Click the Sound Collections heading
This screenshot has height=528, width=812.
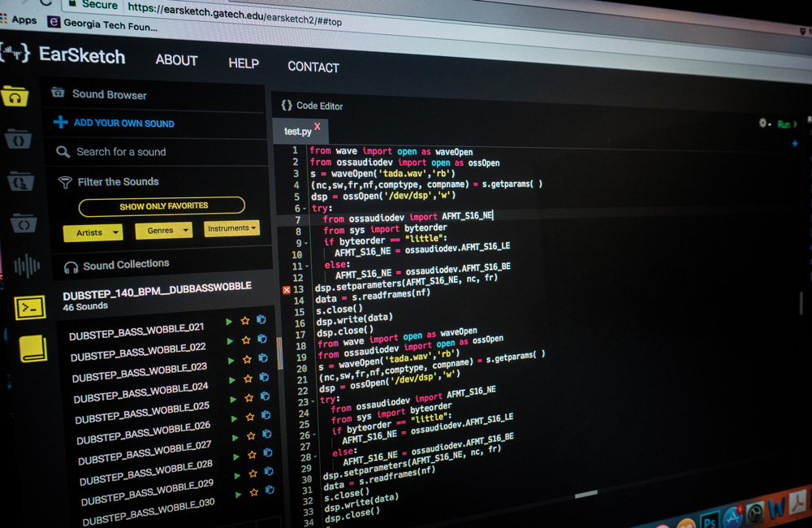point(126,265)
